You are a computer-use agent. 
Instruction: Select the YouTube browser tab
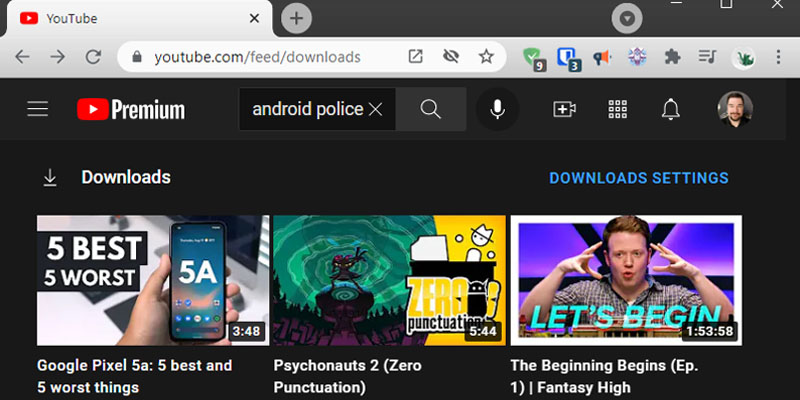coord(138,19)
